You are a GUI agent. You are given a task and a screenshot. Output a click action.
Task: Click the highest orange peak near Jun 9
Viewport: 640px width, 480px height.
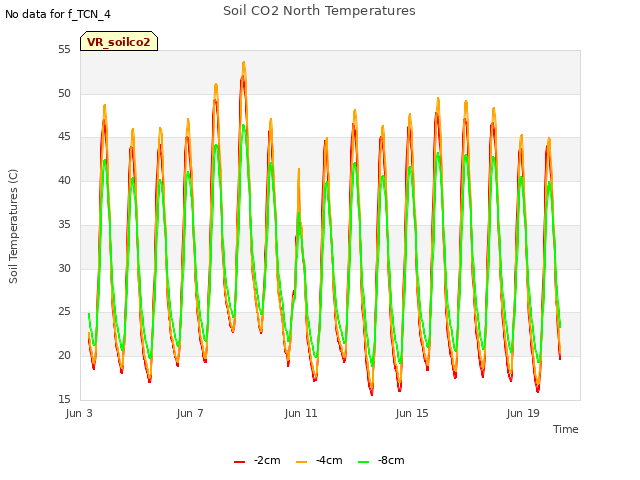pyautogui.click(x=244, y=62)
